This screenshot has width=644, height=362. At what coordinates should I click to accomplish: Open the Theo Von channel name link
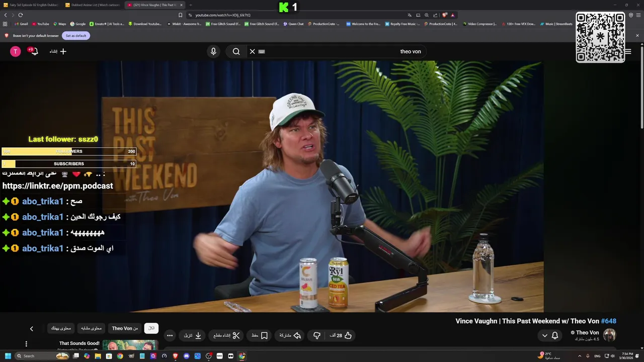coord(587,332)
